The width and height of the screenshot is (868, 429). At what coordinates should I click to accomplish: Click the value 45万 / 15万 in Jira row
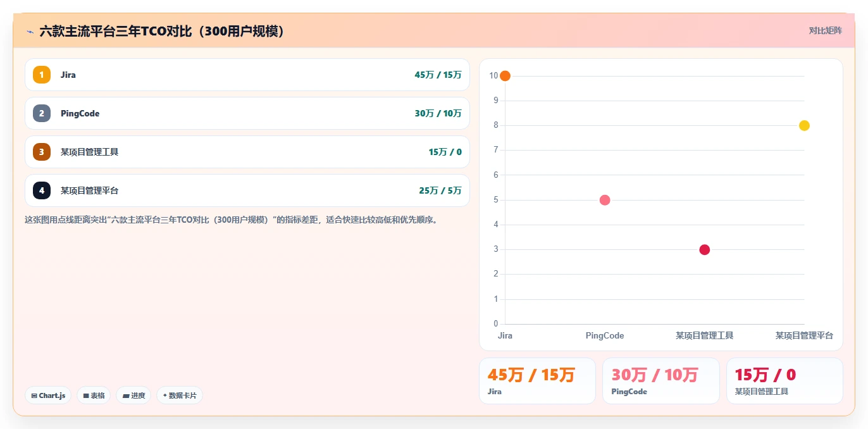click(438, 75)
